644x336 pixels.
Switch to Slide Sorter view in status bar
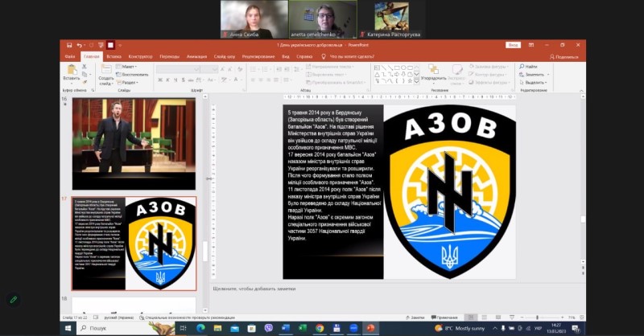(485, 318)
